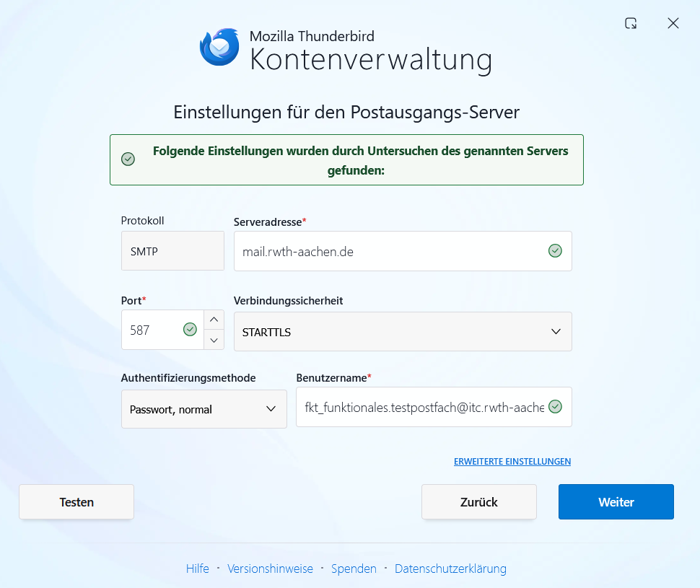Click the 'Kontenverwaltung' title text
Viewport: 700px width, 588px height.
tap(371, 60)
